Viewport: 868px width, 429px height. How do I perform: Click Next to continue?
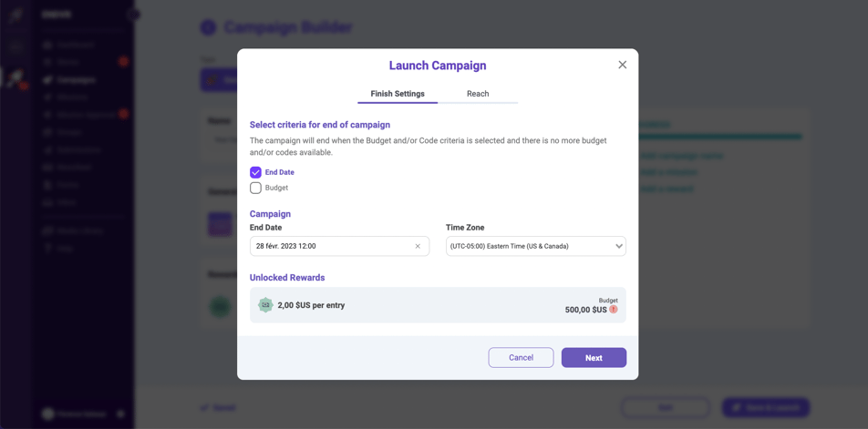pyautogui.click(x=594, y=358)
